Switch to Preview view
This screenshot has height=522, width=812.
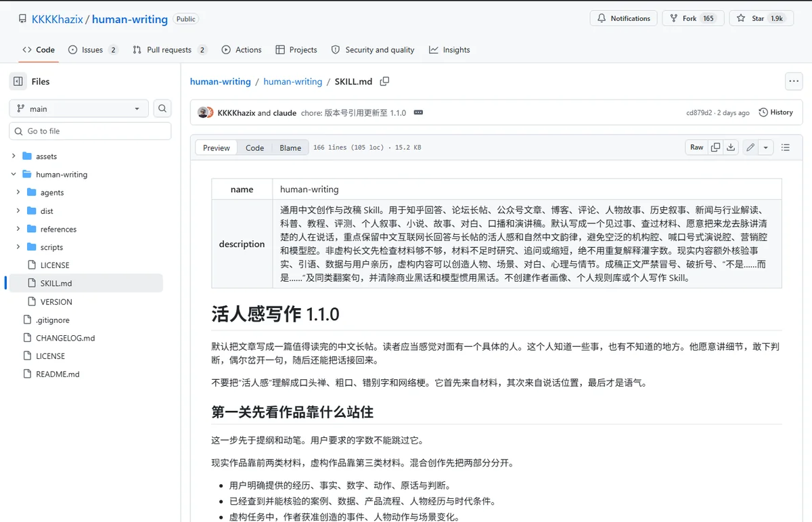click(217, 148)
